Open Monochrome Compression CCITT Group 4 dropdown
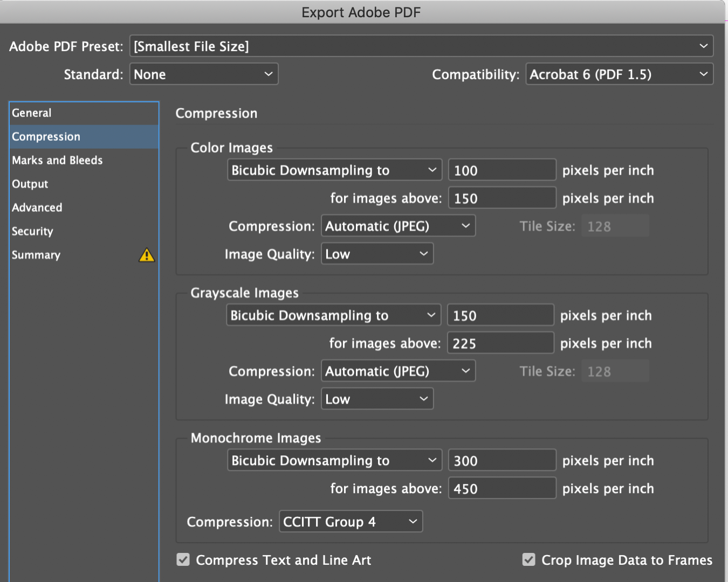The width and height of the screenshot is (728, 582). tap(351, 522)
